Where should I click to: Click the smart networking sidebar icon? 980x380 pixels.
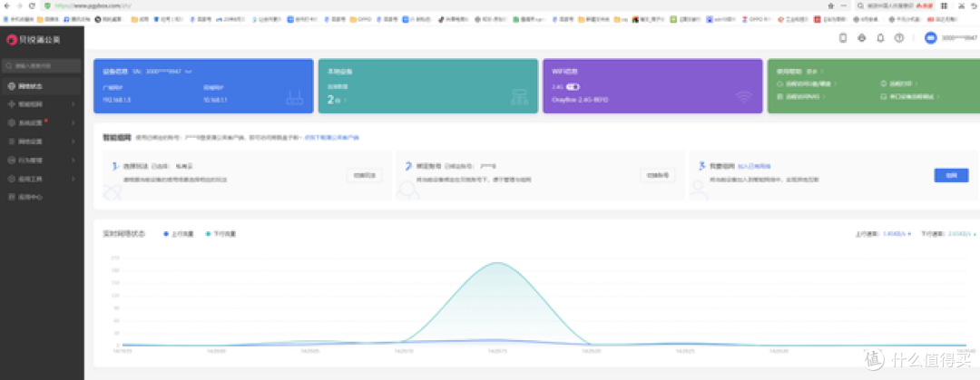pyautogui.click(x=11, y=104)
